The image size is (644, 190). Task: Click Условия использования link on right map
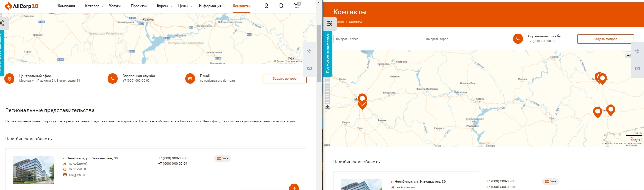pos(627,143)
